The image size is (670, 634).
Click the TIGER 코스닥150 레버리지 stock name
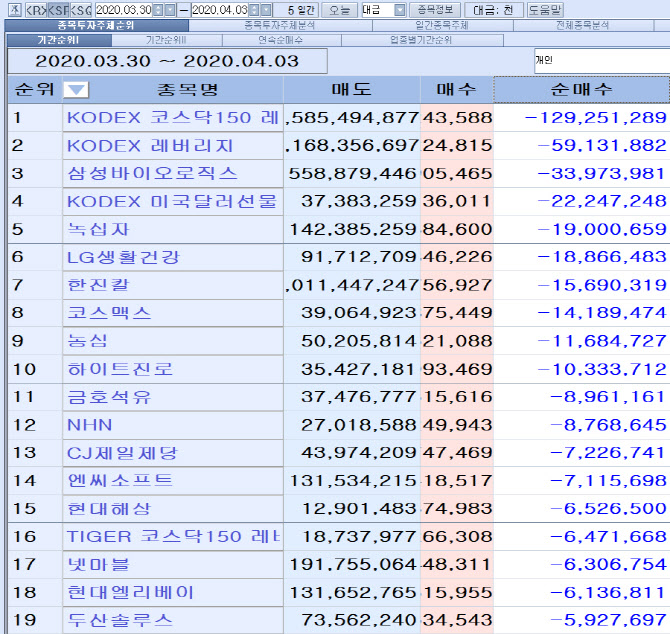[x=173, y=537]
